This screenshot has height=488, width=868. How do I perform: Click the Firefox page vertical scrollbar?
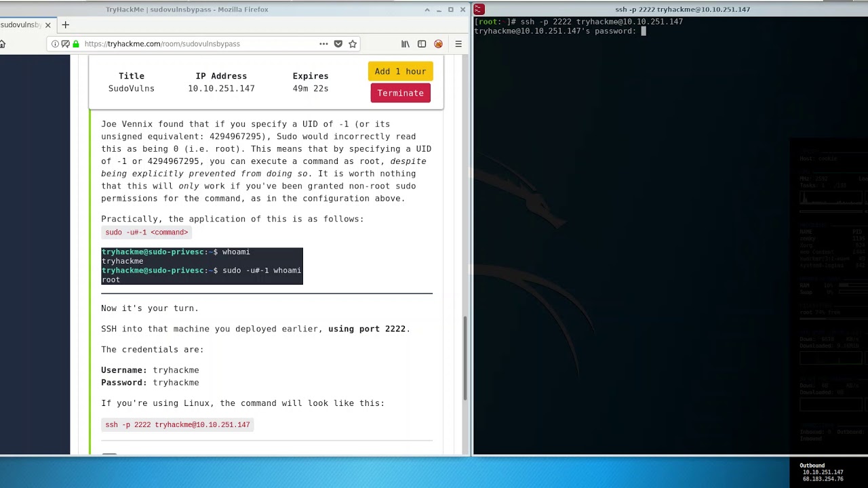pos(465,359)
